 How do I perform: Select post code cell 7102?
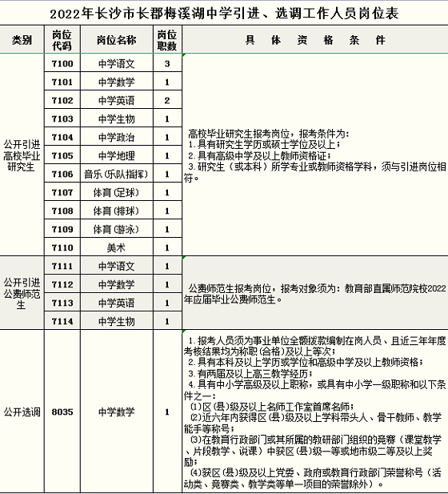coord(62,101)
